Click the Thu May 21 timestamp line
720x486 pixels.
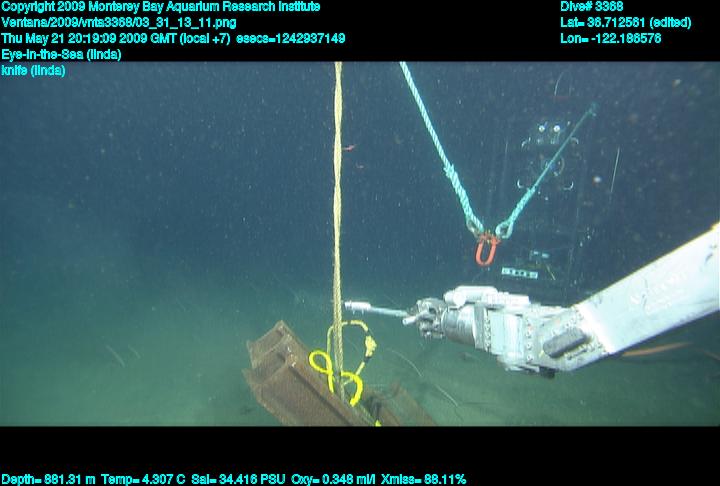click(x=173, y=38)
